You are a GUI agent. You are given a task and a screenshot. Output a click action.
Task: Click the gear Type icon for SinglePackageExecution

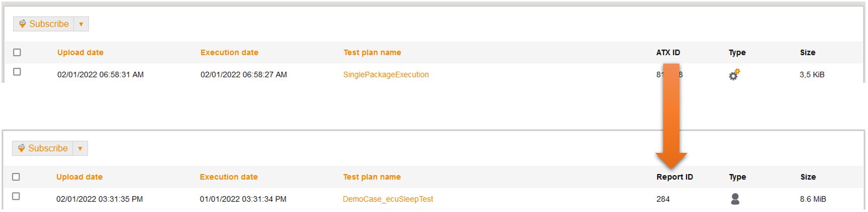[734, 75]
